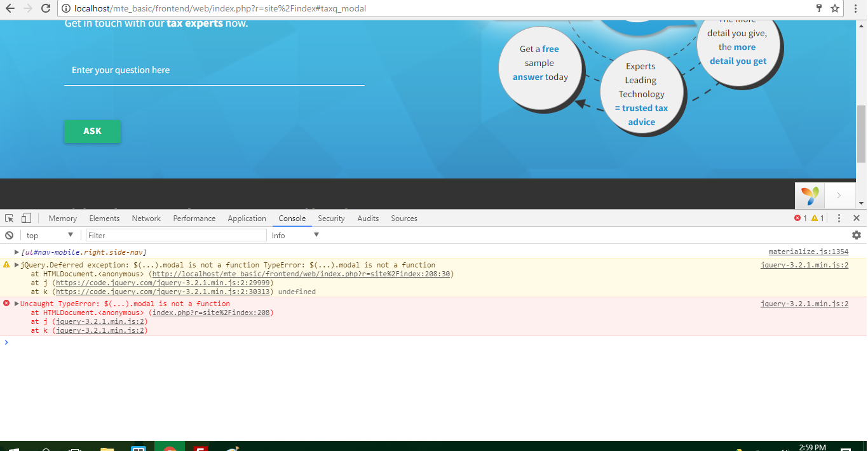Click the pin icon in the address bar
Viewport: 868px width, 451px height.
818,9
